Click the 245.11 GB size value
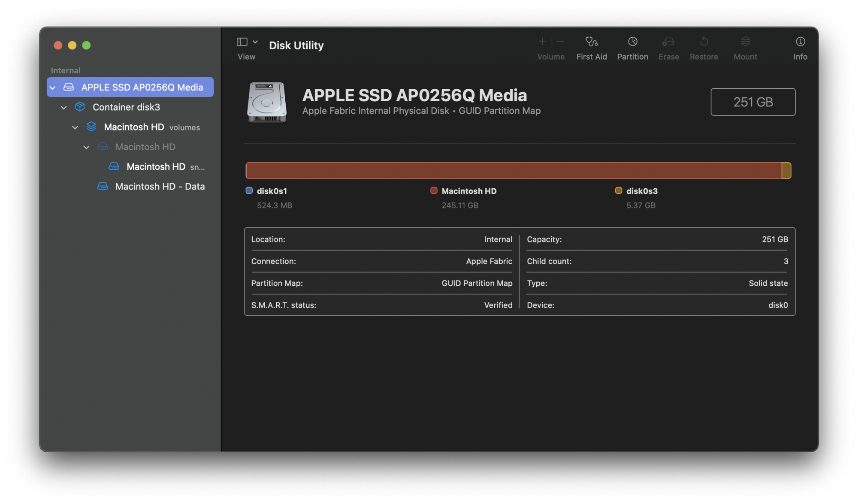 click(x=460, y=205)
